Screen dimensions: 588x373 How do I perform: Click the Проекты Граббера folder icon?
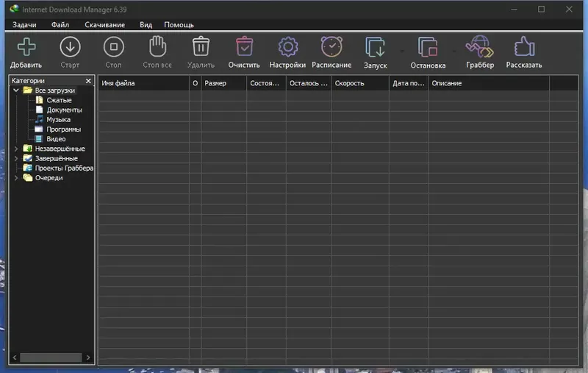27,168
